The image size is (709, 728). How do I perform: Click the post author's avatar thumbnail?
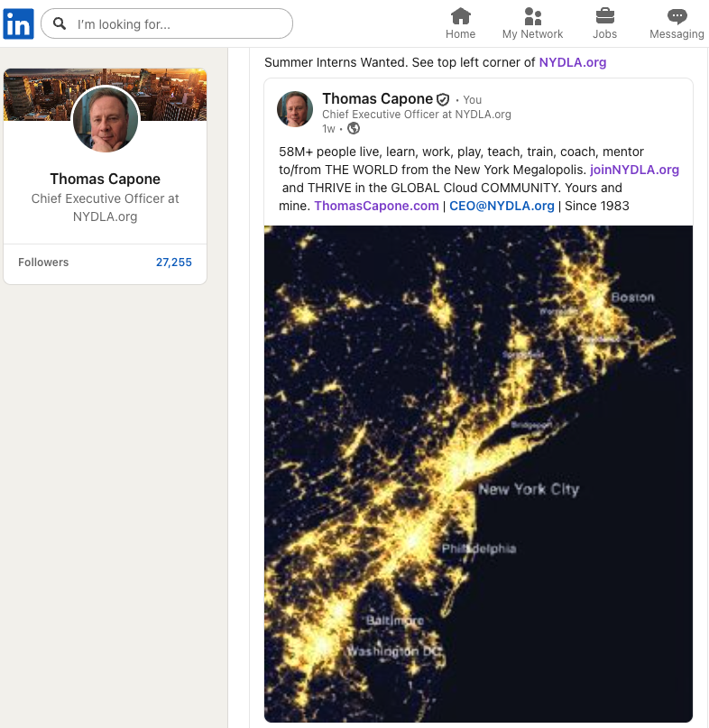click(x=295, y=109)
